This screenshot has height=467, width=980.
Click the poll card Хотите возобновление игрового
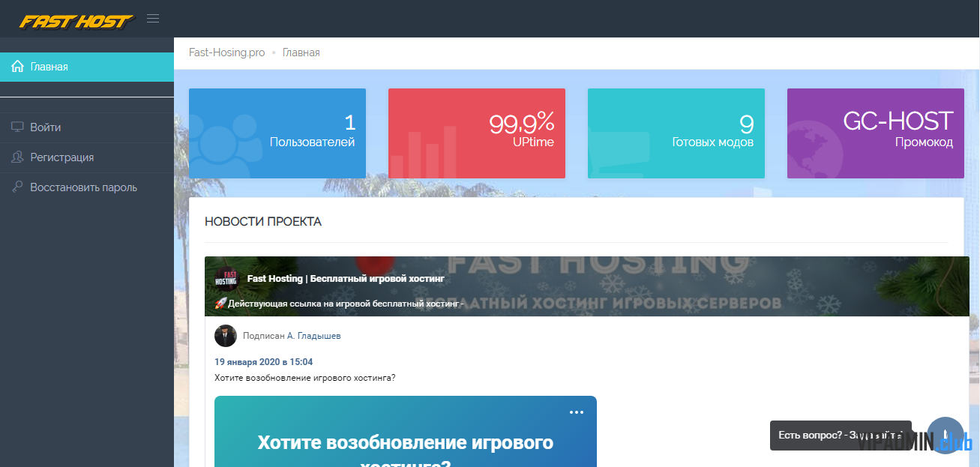pos(406,431)
